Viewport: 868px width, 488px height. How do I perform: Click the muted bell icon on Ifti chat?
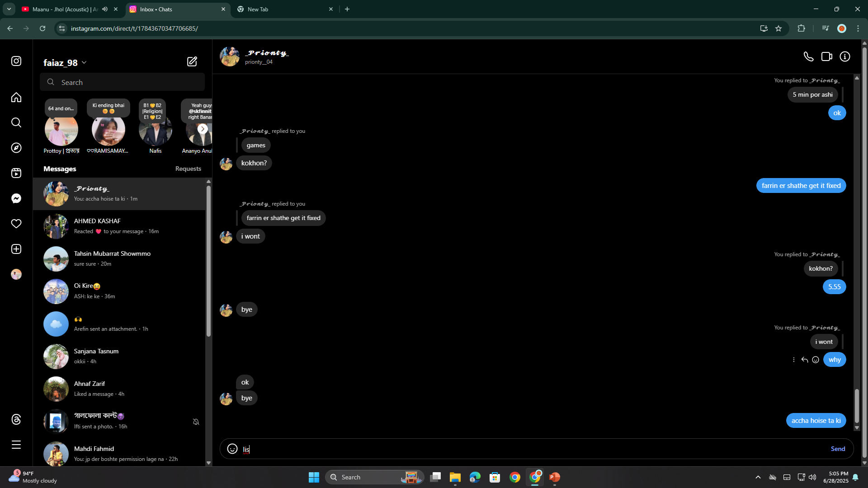coord(196,422)
